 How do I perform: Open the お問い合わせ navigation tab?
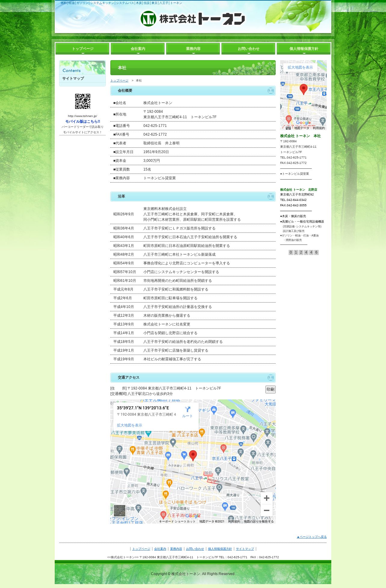coord(248,49)
